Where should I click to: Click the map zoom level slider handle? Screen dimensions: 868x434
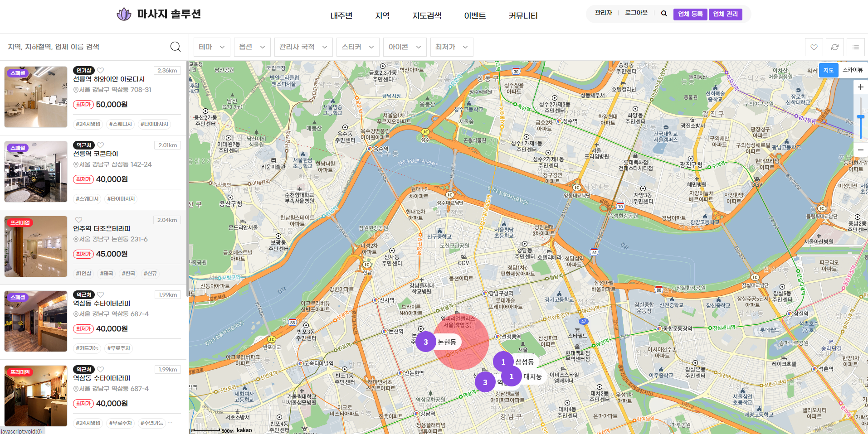tap(860, 117)
